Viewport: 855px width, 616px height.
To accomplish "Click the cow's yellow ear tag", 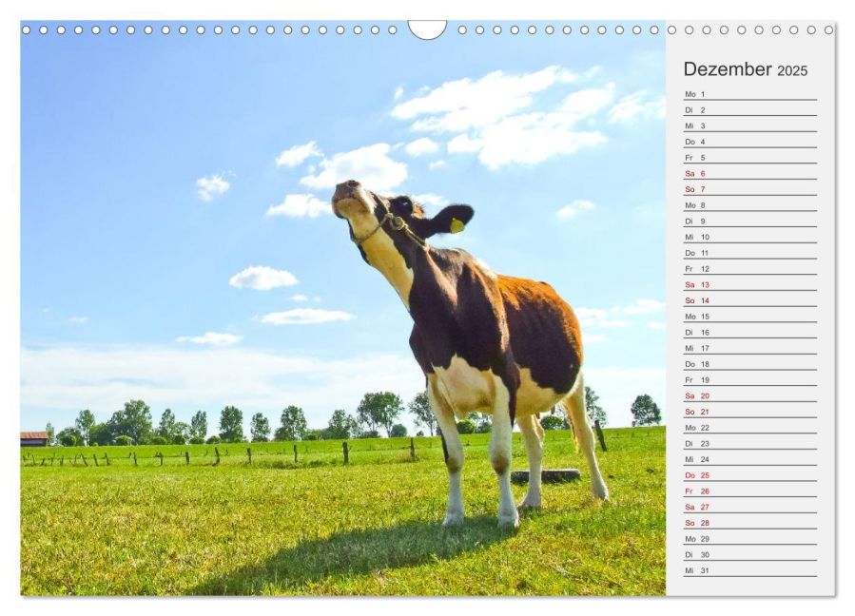I will [x=457, y=225].
